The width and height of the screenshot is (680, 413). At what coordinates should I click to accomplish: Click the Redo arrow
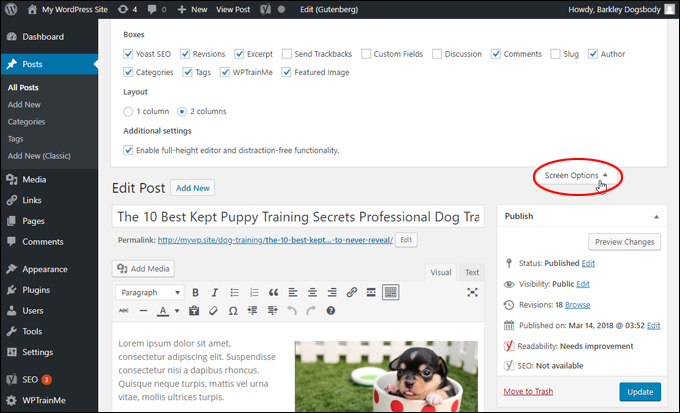311,311
